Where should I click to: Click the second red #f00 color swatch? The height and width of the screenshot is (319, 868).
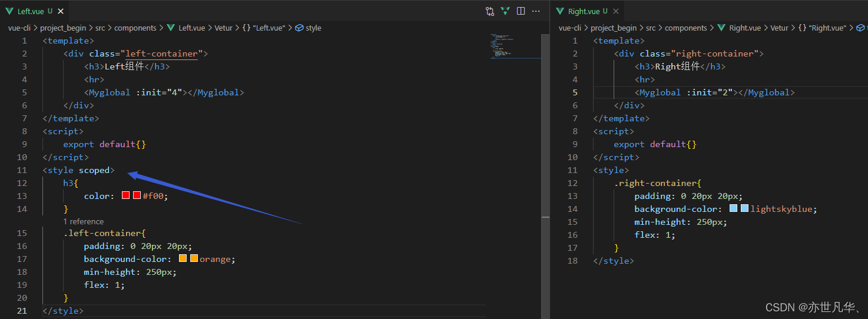(137, 195)
